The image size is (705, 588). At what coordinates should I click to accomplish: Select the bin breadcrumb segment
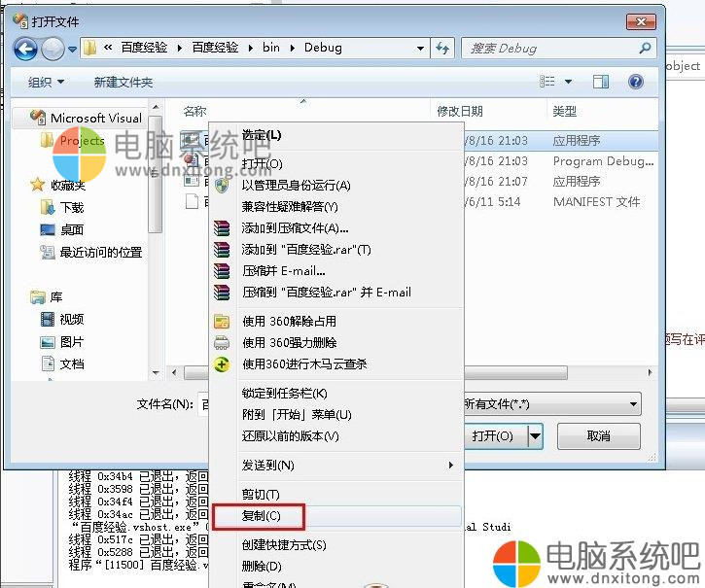pyautogui.click(x=271, y=48)
